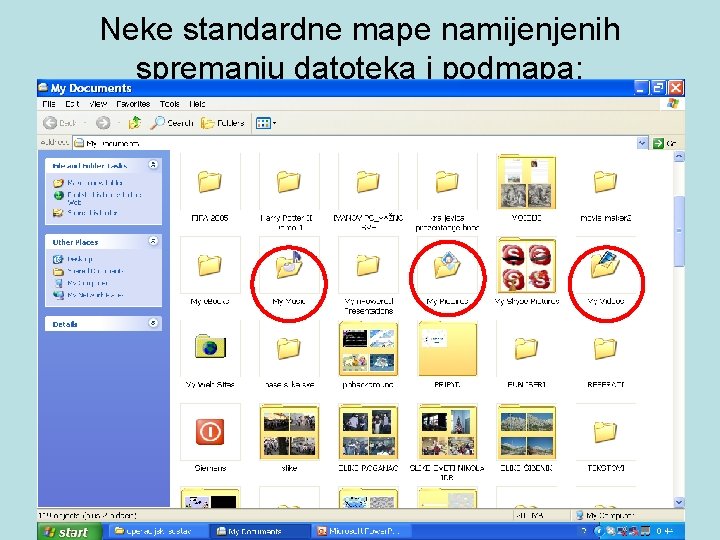Select the SLIKE SVETI NIKOLA folder

[x=447, y=443]
